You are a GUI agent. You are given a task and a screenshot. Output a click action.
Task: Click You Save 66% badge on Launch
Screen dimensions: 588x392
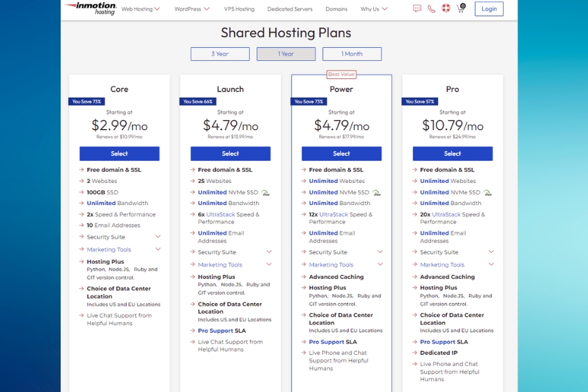click(197, 101)
